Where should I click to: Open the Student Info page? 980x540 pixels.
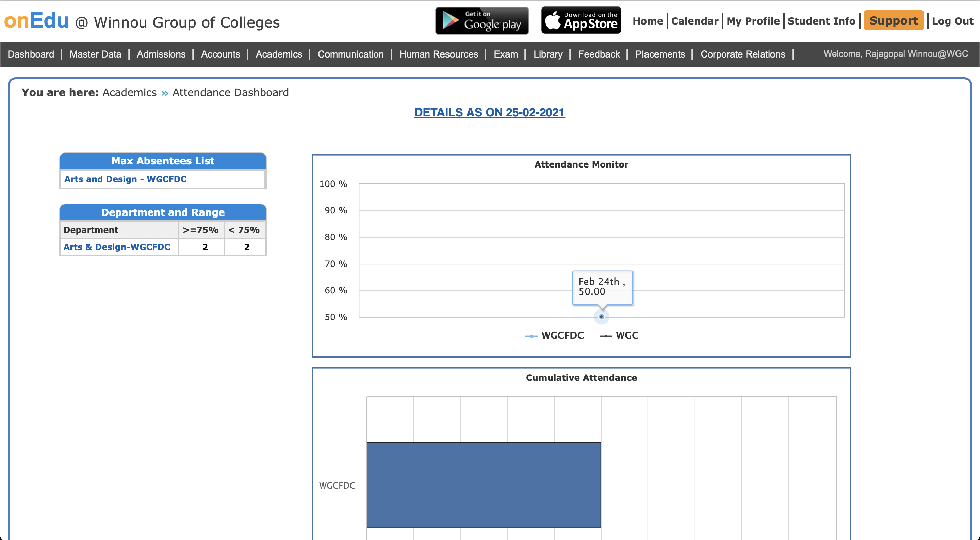pos(821,21)
